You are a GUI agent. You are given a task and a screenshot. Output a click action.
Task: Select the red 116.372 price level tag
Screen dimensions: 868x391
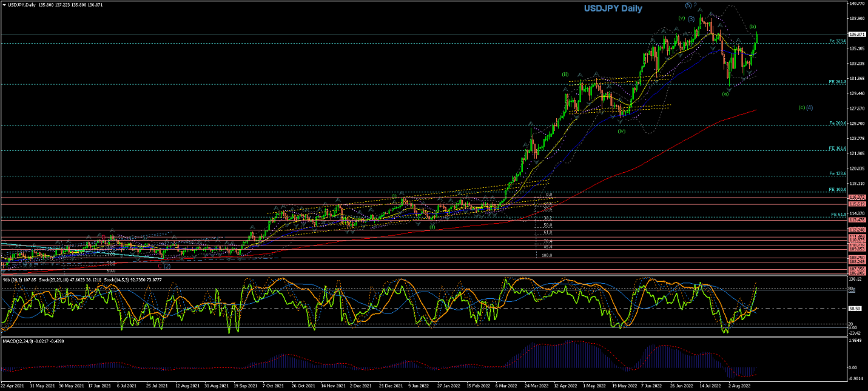click(857, 198)
